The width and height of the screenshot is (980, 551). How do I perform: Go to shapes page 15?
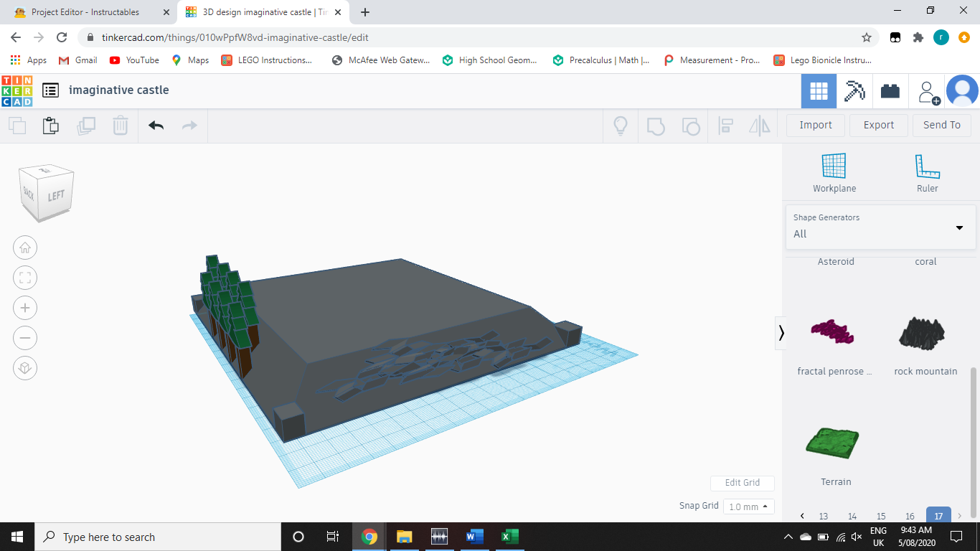click(x=881, y=516)
